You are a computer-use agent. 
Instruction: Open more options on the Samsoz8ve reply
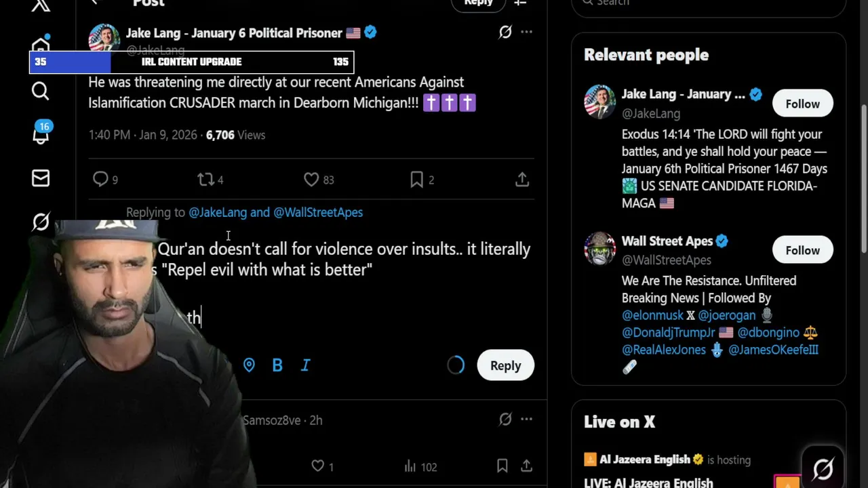point(527,420)
